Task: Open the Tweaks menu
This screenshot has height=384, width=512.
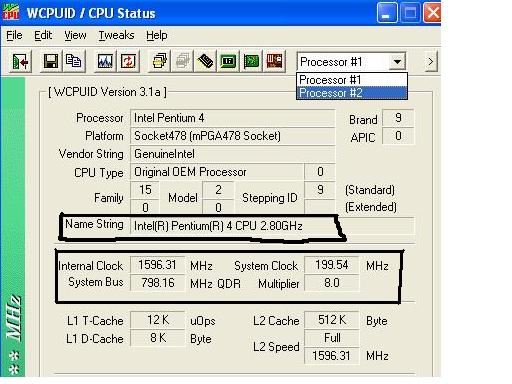Action: click(x=116, y=35)
